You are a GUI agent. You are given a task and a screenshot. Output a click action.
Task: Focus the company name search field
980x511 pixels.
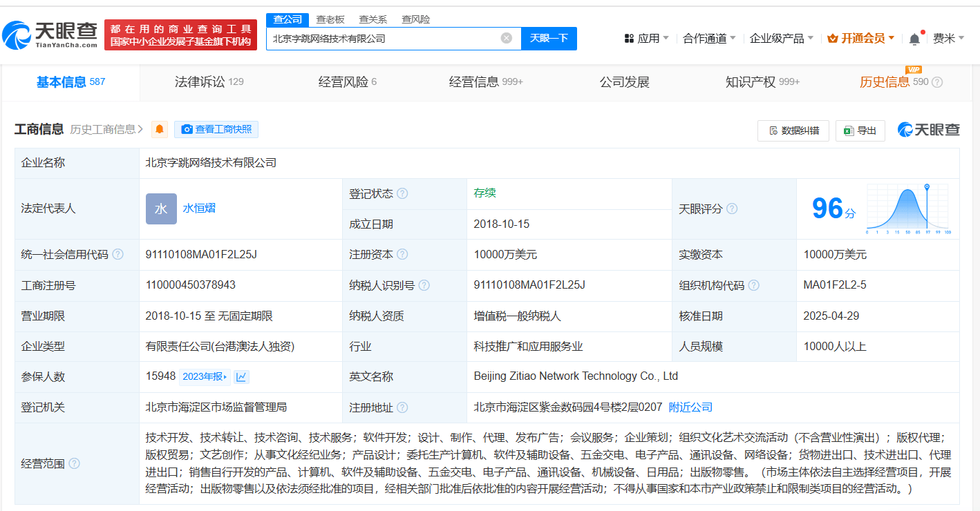[384, 39]
